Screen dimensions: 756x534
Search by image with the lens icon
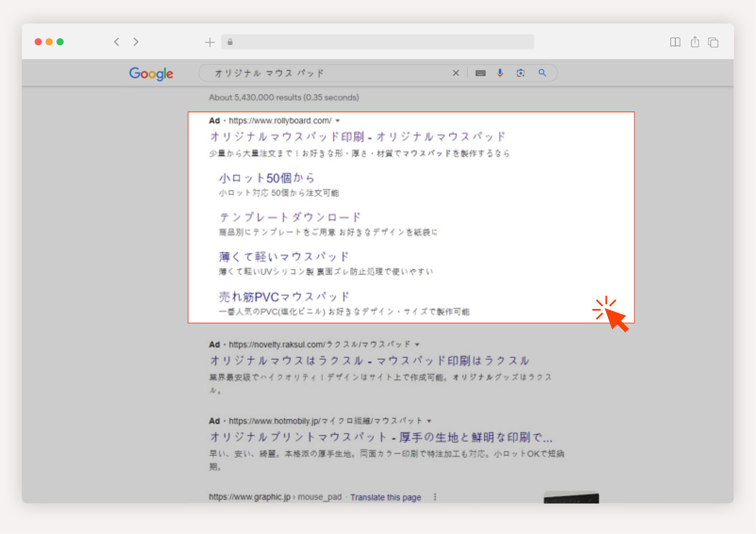521,73
